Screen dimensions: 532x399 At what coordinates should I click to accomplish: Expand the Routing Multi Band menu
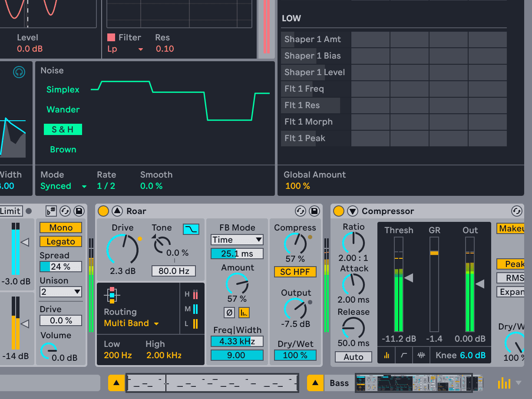coord(131,323)
